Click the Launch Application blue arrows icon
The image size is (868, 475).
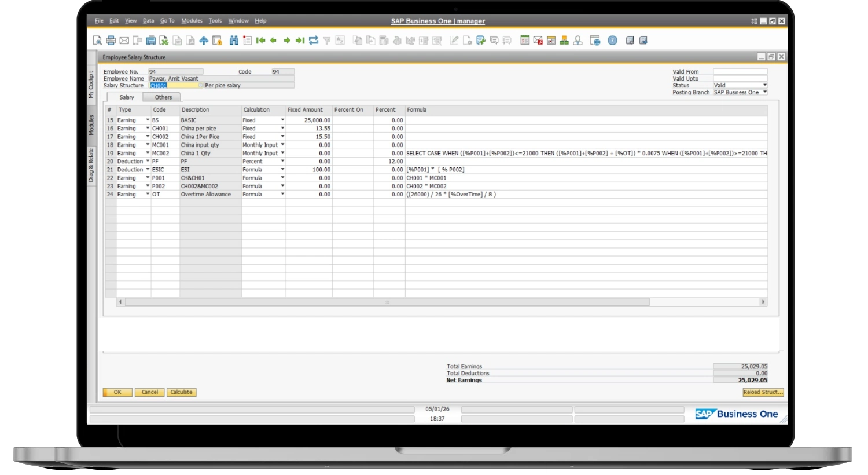204,41
